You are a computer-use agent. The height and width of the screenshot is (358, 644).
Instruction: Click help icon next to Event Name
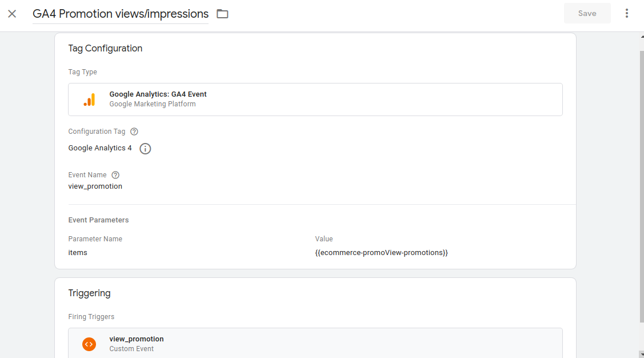[x=115, y=175]
